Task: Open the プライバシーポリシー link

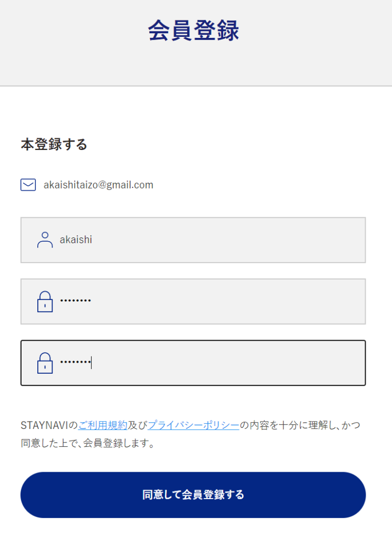Action: click(x=193, y=425)
